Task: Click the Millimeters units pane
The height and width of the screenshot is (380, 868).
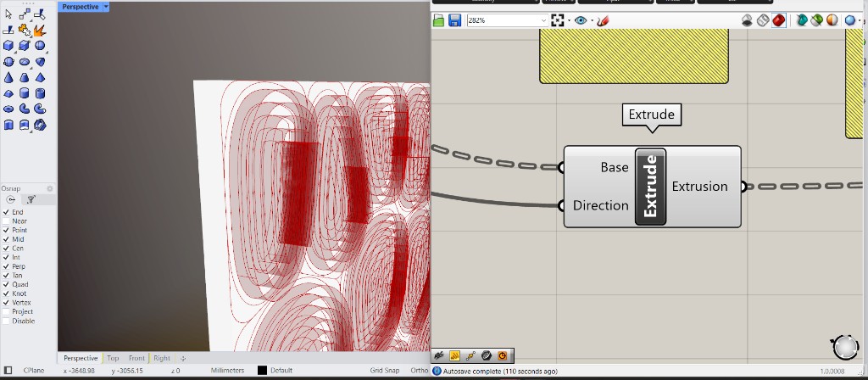Action: pos(227,370)
